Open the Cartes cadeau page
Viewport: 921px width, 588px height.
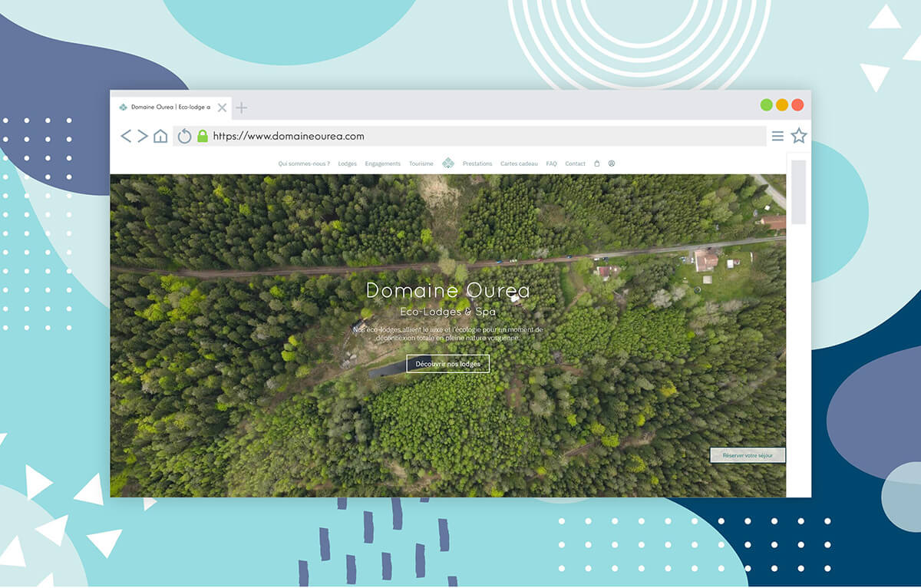[x=520, y=164]
